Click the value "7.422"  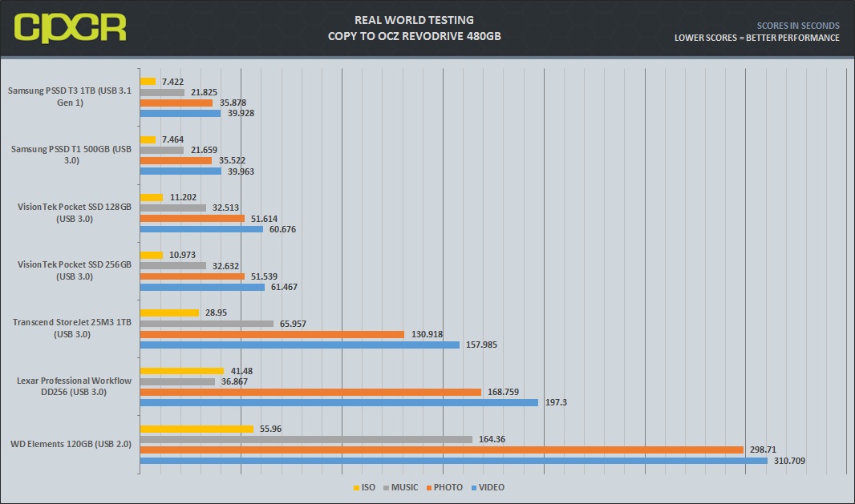coord(173,82)
